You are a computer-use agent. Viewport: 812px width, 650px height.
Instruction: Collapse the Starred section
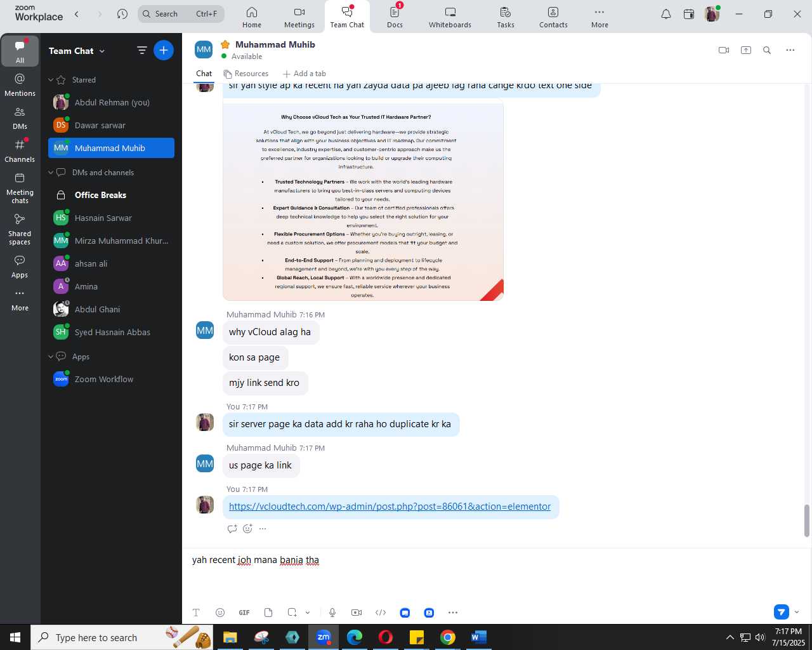coord(51,80)
